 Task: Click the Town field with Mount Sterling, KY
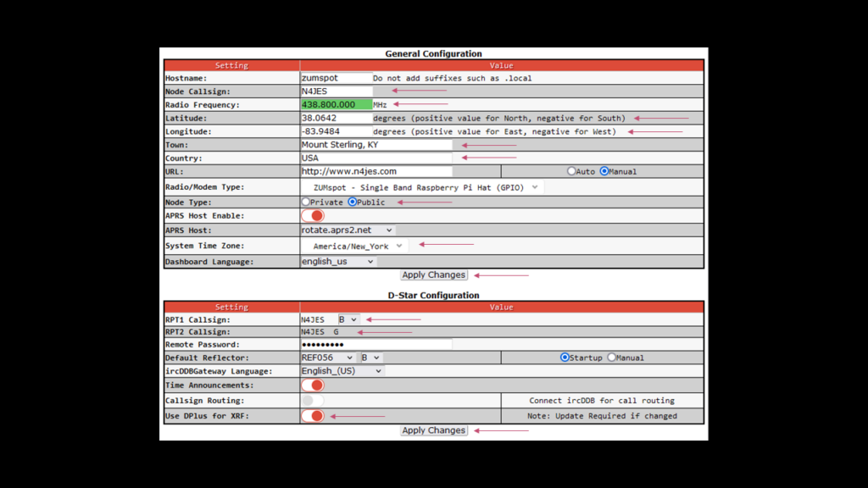tap(376, 144)
